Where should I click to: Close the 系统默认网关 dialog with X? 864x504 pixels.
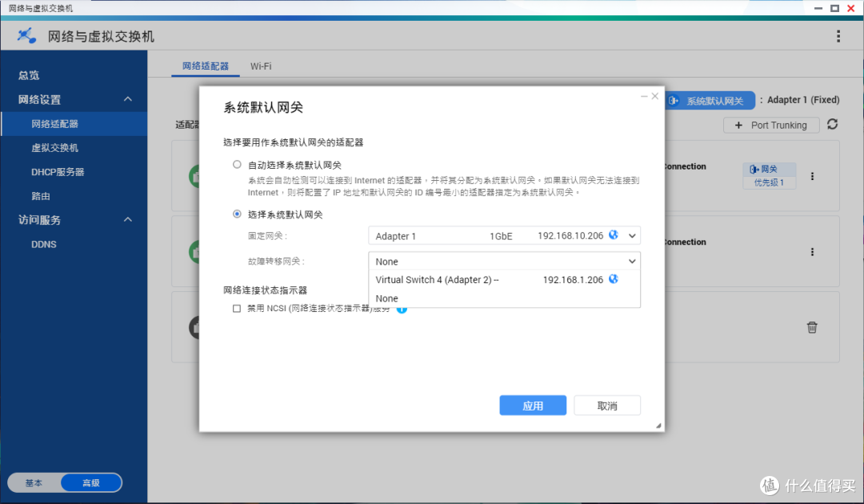pos(654,96)
